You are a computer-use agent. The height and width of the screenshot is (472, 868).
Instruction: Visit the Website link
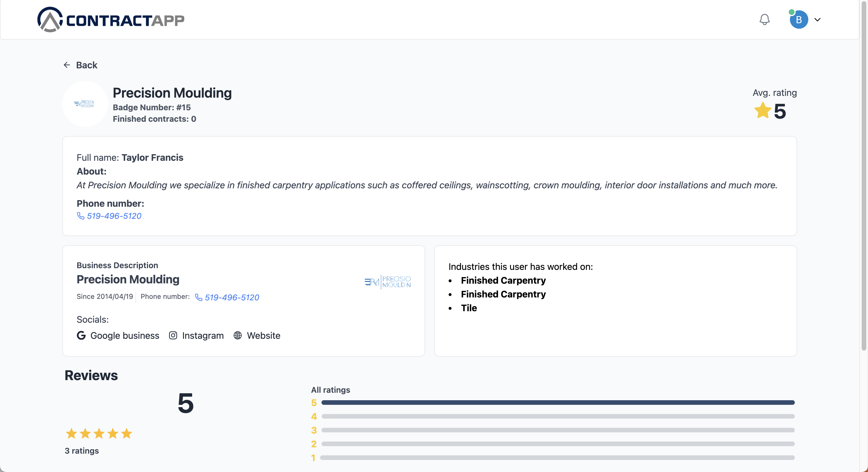click(x=263, y=335)
